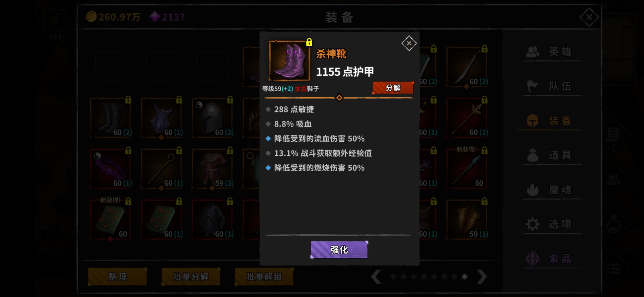Click the 批量解锁 batch unlock button

tap(264, 277)
